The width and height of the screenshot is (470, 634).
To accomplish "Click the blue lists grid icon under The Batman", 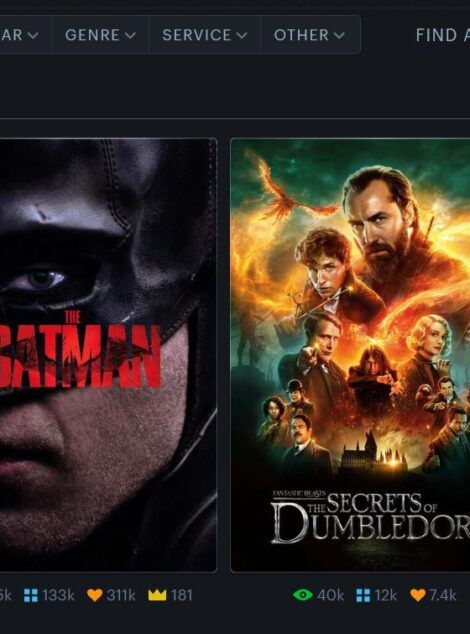I will click(31, 595).
